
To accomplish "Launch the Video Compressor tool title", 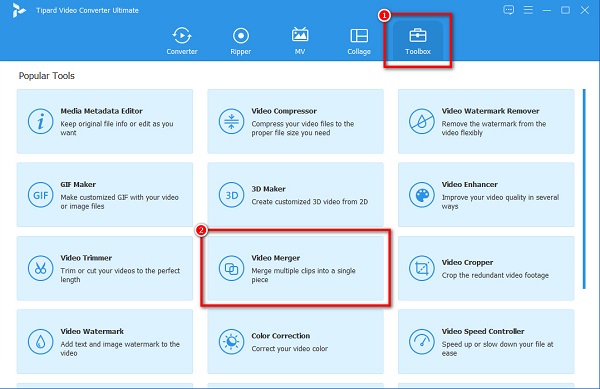I will coord(284,111).
